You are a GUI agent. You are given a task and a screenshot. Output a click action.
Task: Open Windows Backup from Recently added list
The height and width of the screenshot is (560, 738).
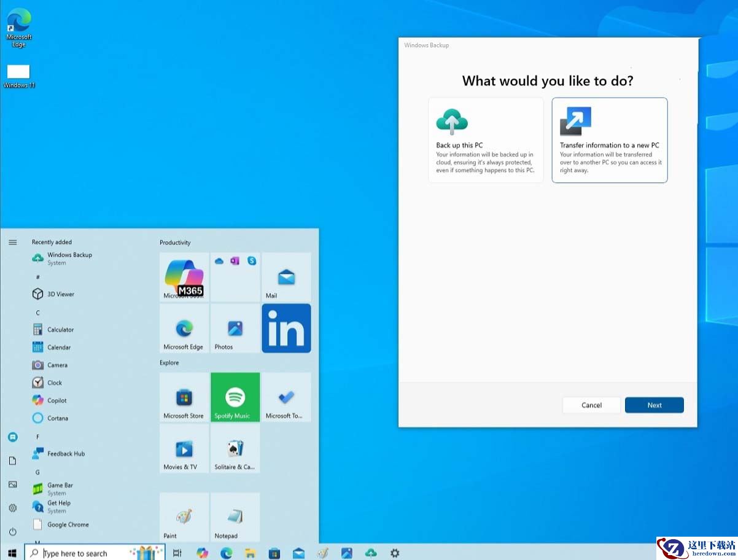point(61,259)
